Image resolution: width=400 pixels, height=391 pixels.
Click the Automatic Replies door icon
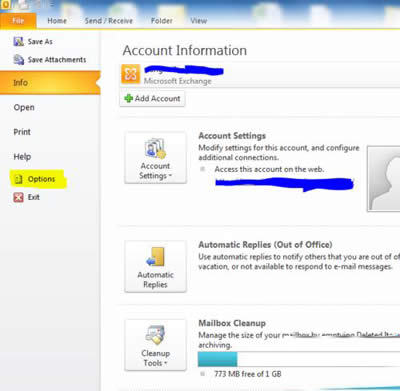pos(155,257)
